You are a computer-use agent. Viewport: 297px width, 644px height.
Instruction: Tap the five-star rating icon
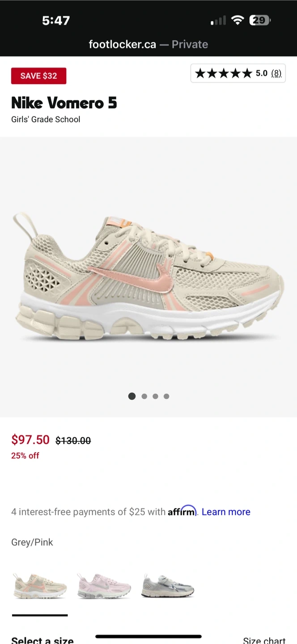(x=224, y=73)
